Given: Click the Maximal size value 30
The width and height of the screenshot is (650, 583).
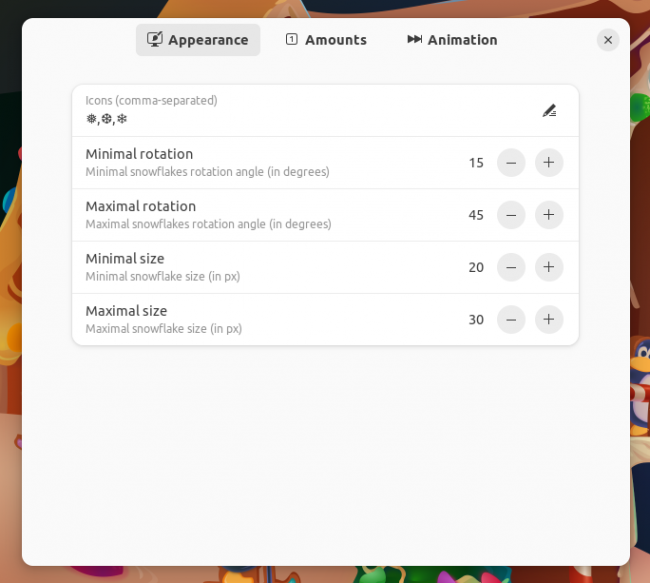Looking at the screenshot, I should [476, 319].
